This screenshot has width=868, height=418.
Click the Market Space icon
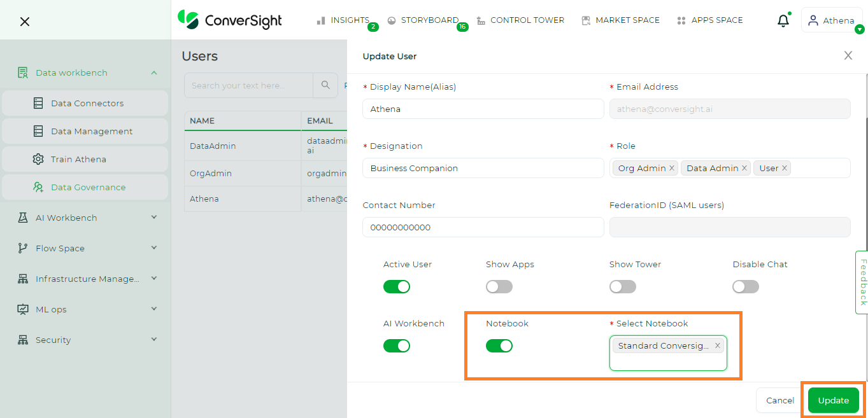click(x=585, y=20)
